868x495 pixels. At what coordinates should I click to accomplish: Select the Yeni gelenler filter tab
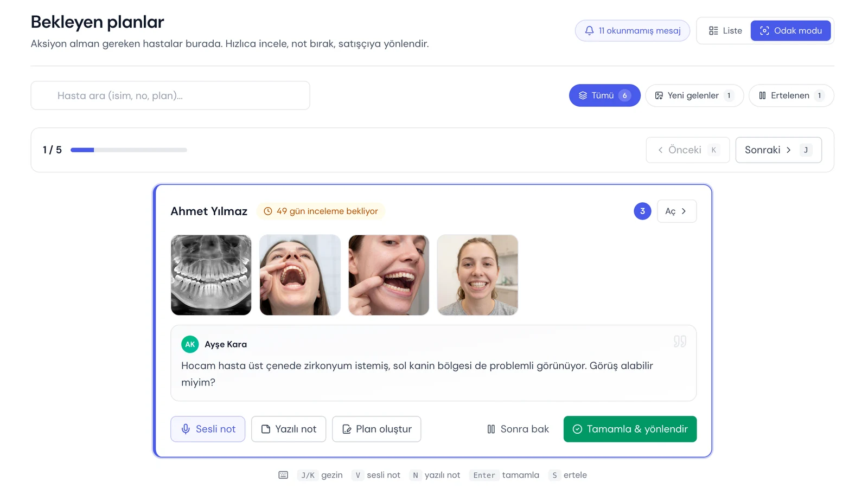pos(694,95)
